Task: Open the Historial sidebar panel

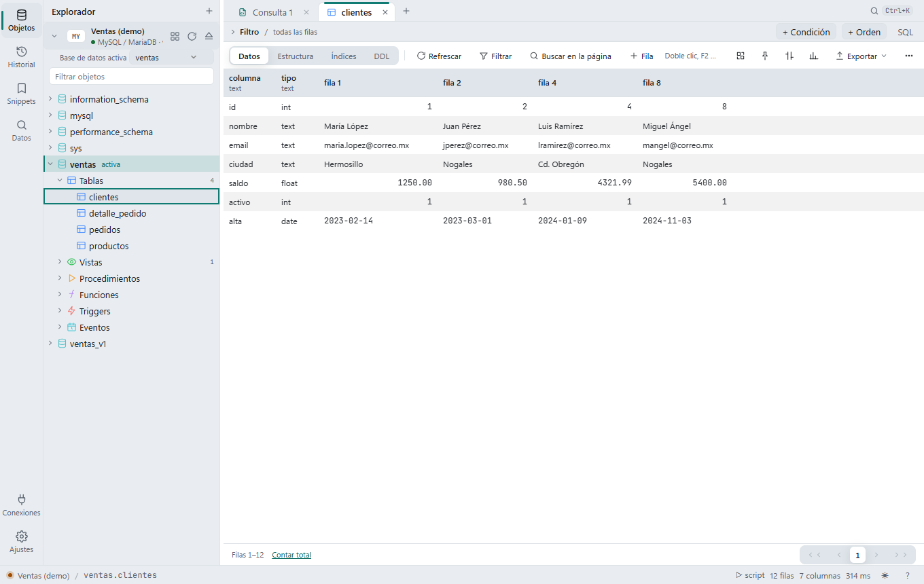Action: (x=21, y=57)
